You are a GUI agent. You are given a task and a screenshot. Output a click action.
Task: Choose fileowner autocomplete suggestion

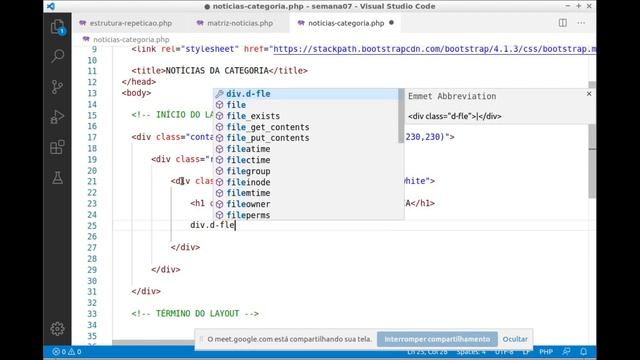coord(306,204)
